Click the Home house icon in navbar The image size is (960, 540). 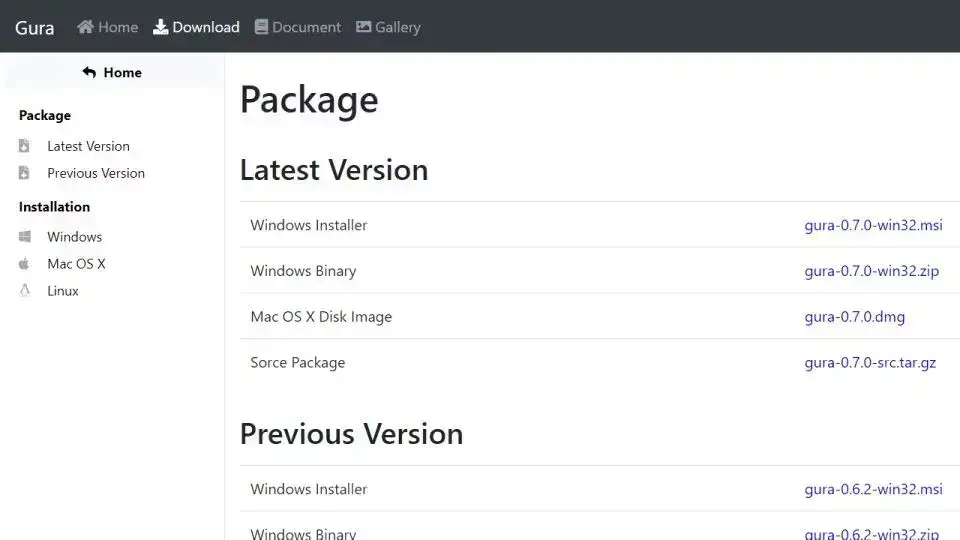[x=86, y=27]
